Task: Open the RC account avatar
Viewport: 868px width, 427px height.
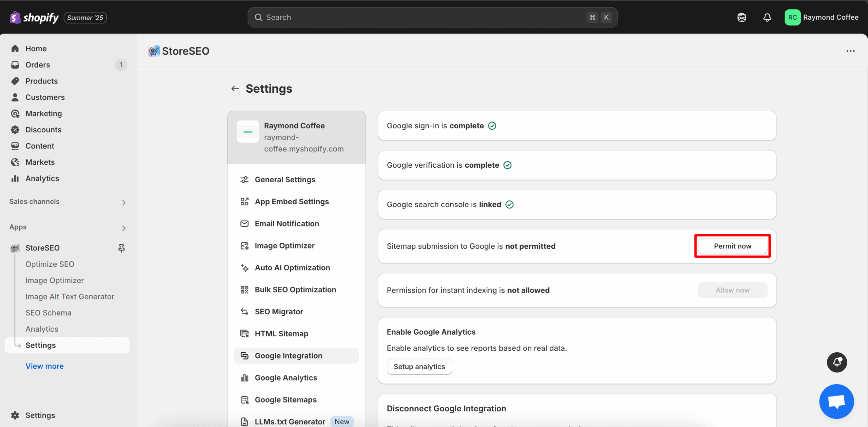Action: point(792,17)
